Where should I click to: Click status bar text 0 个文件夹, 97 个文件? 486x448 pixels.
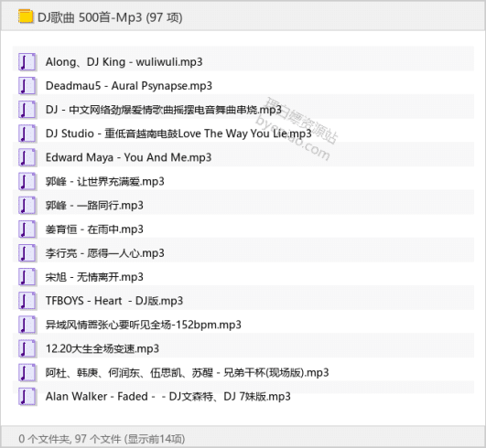[70, 439]
